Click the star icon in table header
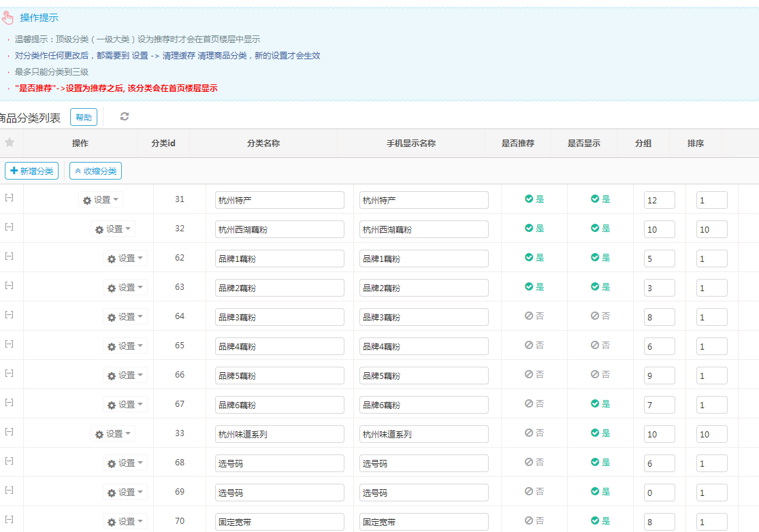Screen dimensions: 759x532 (10, 143)
